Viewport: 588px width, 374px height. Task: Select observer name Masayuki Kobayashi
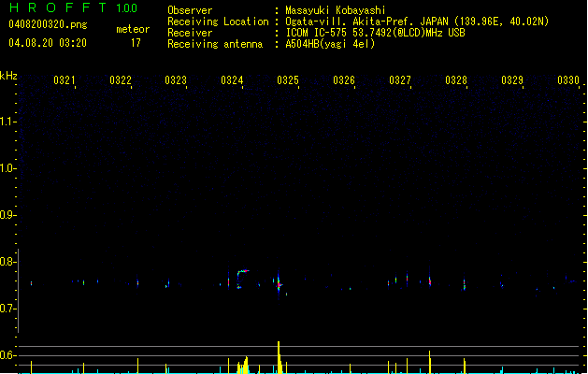[x=336, y=10]
